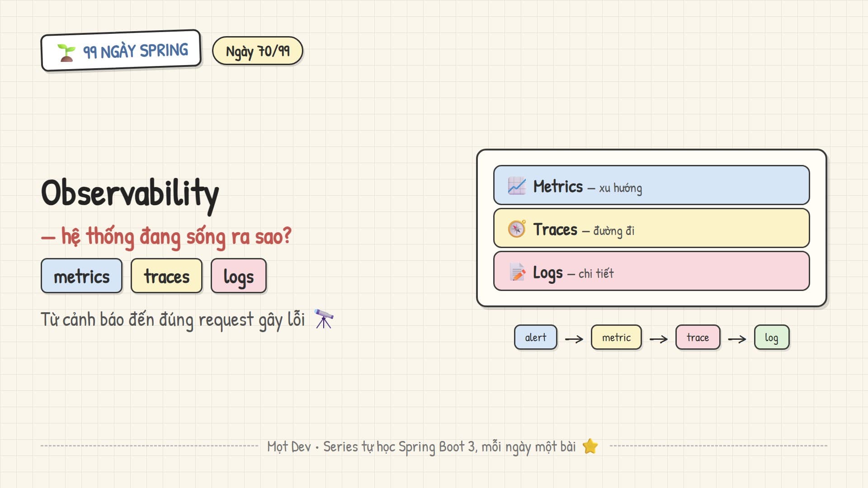Open the Metrics – xu hướng row
Image resolution: width=868 pixels, height=488 pixels.
pos(651,185)
